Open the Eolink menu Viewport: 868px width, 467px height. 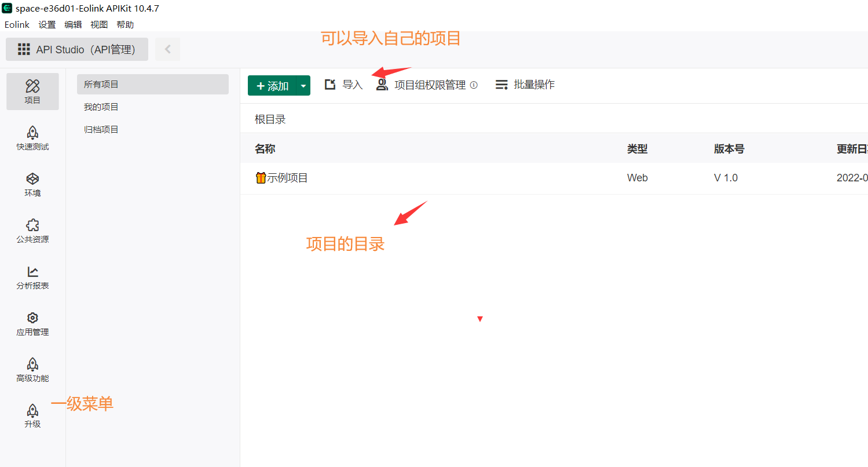click(x=17, y=24)
